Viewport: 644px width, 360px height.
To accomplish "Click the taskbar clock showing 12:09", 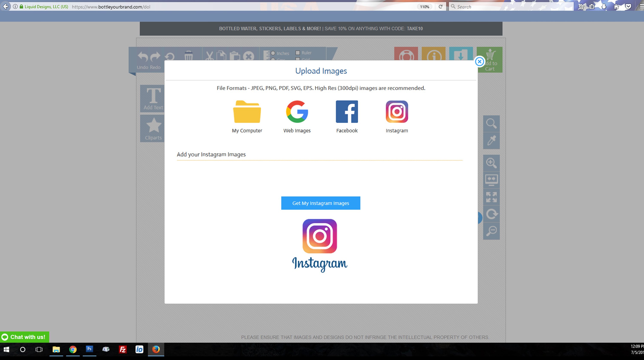I will coord(637,346).
